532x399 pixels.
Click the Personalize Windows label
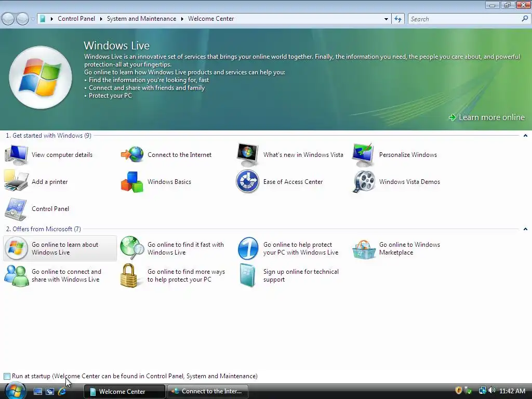click(x=408, y=155)
